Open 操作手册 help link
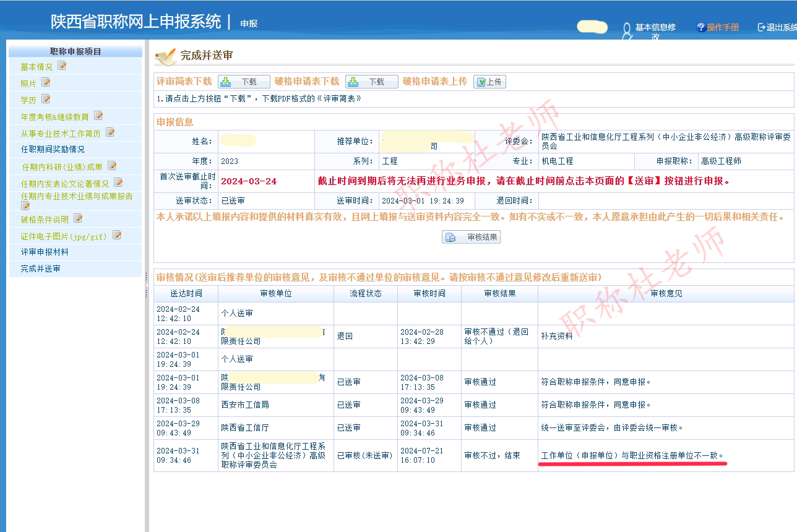This screenshot has height=532, width=797. click(x=718, y=27)
